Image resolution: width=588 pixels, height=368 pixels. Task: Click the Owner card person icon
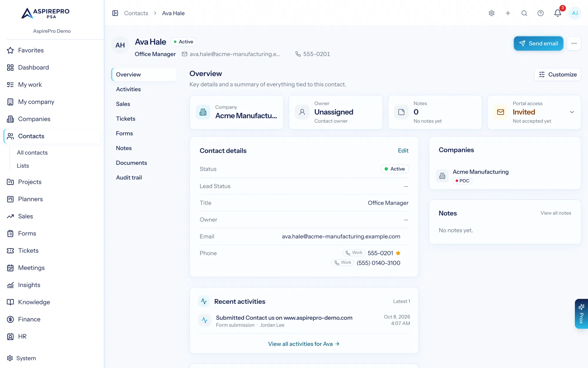point(302,112)
